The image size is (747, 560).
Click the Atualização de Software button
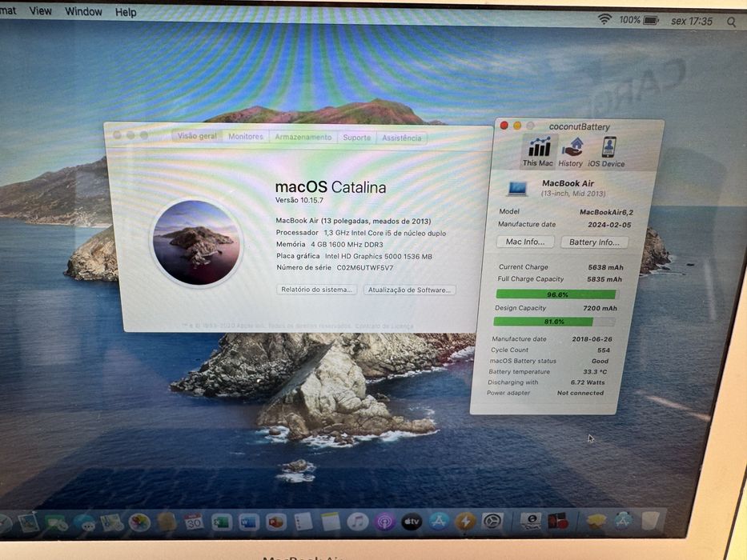[x=409, y=290]
